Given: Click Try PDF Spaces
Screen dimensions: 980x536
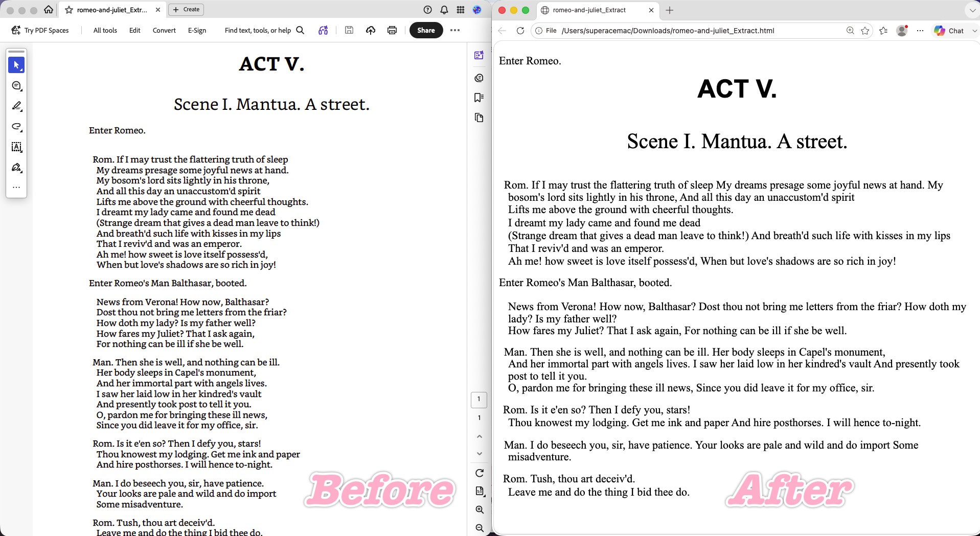Looking at the screenshot, I should (40, 30).
